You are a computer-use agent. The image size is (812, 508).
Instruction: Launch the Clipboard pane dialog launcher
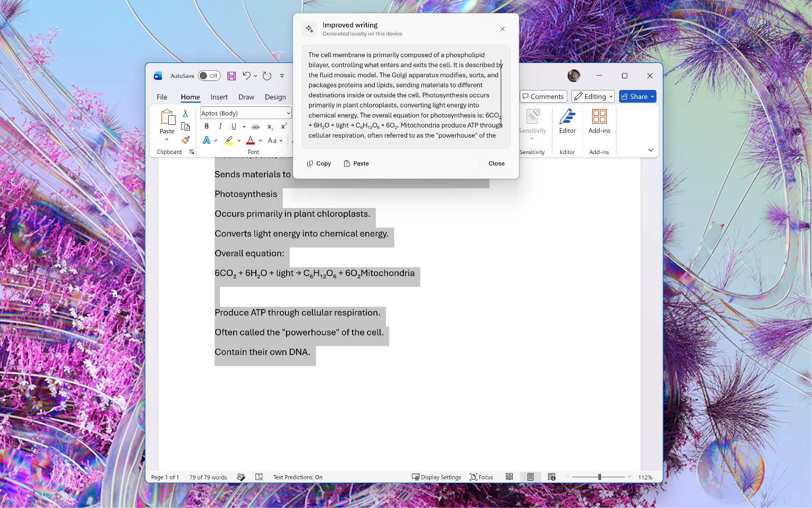coord(192,152)
